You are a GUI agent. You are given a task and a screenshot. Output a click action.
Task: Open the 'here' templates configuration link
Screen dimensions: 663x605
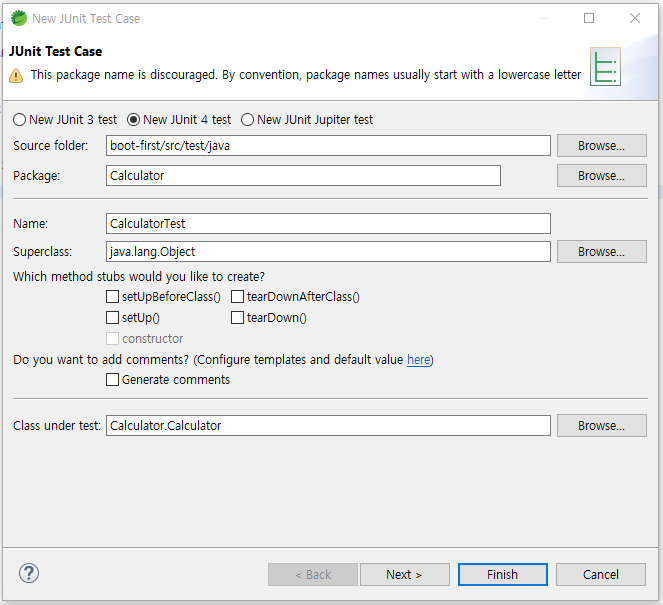click(418, 360)
